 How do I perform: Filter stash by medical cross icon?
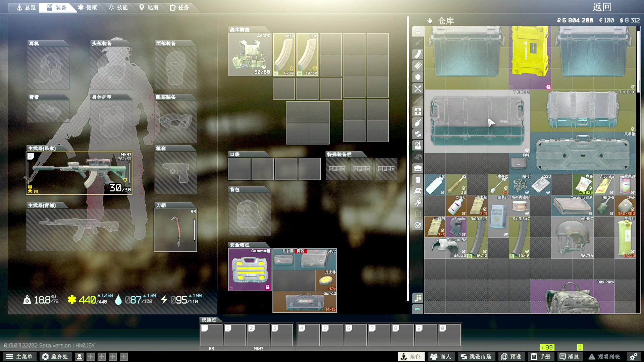click(418, 111)
